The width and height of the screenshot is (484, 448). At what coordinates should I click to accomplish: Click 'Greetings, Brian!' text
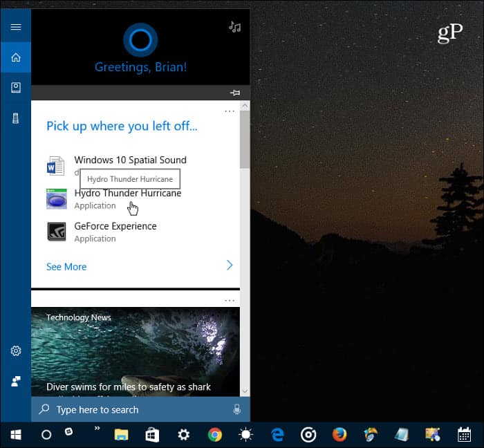click(x=141, y=67)
